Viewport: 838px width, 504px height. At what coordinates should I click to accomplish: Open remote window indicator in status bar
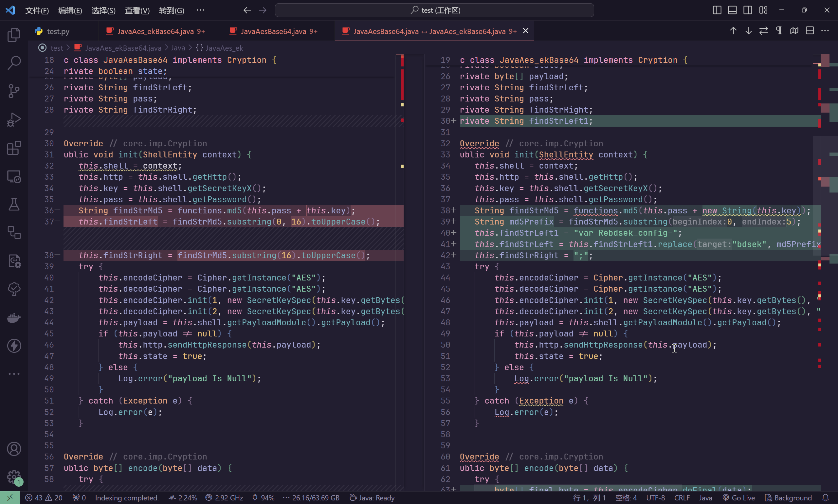pyautogui.click(x=10, y=497)
